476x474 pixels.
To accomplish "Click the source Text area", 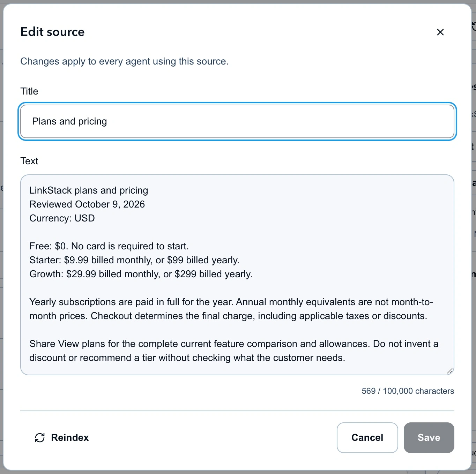I will [x=237, y=275].
